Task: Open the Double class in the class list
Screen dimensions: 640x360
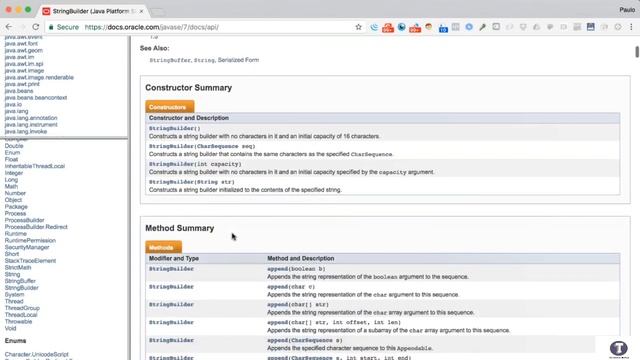Action: click(14, 146)
